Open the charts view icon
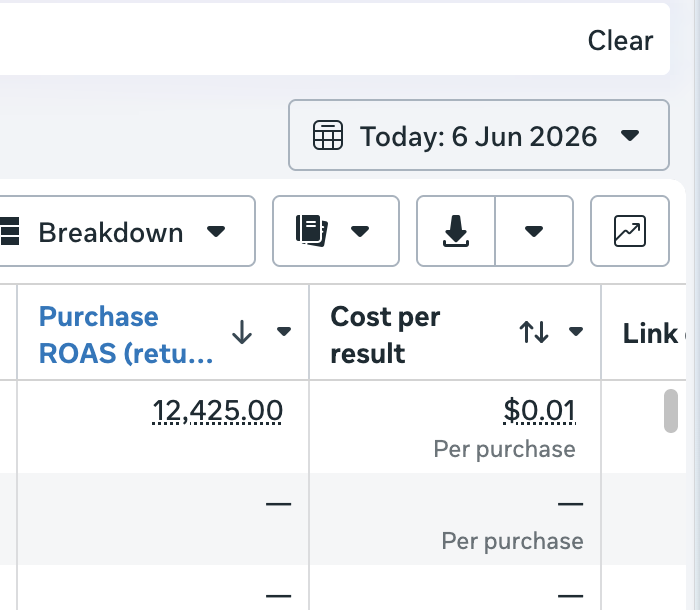This screenshot has height=610, width=700. [x=629, y=231]
